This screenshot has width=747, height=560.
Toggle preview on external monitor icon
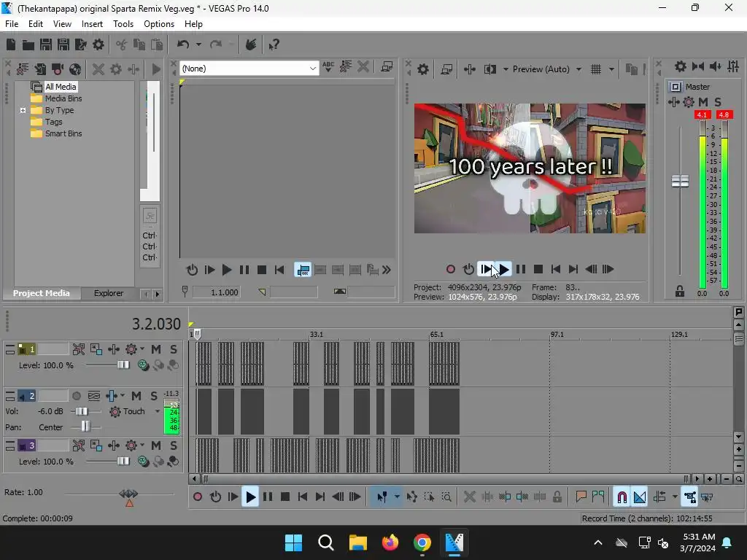tap(446, 69)
